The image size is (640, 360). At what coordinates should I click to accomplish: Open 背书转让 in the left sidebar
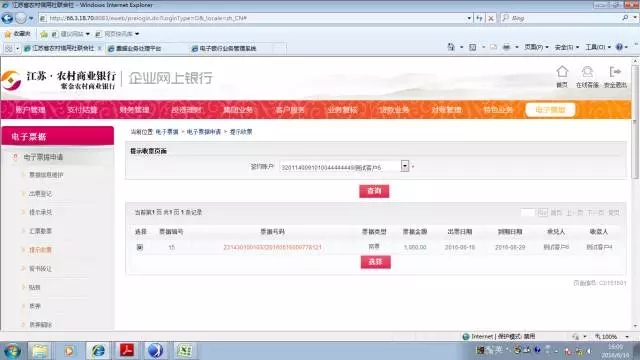40,269
